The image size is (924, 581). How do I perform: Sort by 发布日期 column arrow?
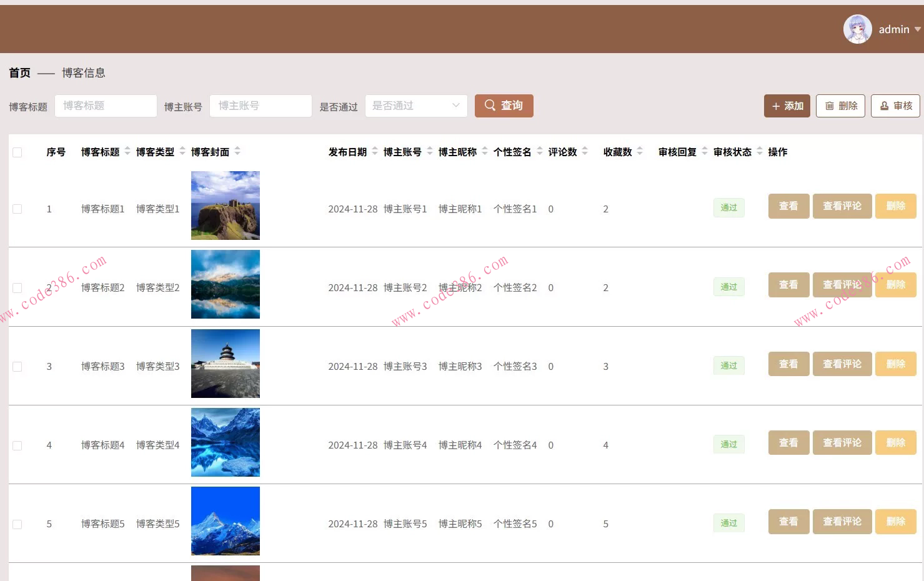pos(374,151)
